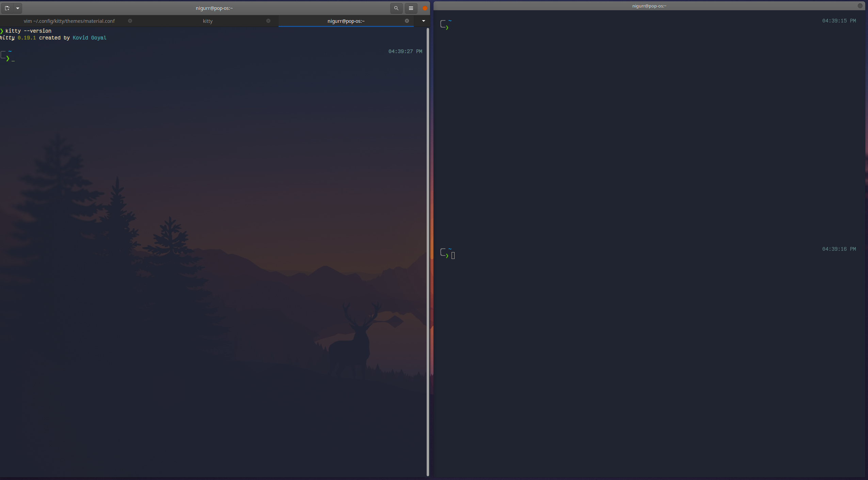The image size is (868, 480).
Task: Click the magnifier icon beside the menu button
Action: (x=396, y=8)
